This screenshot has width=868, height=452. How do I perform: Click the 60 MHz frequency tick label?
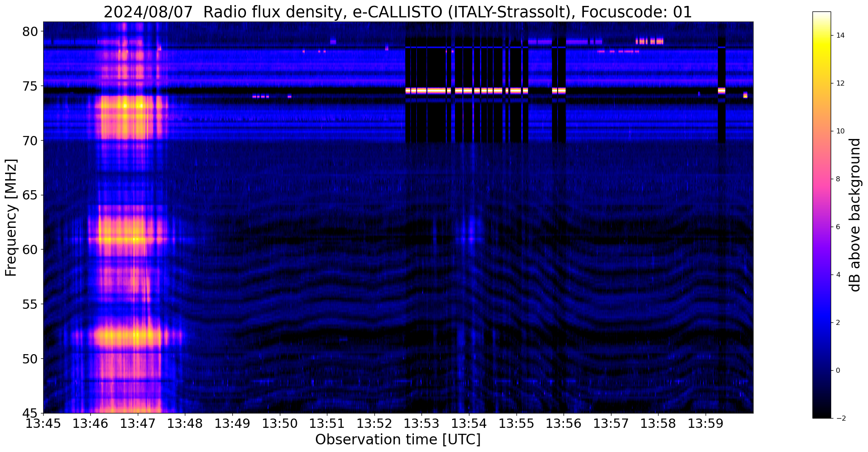[30, 250]
